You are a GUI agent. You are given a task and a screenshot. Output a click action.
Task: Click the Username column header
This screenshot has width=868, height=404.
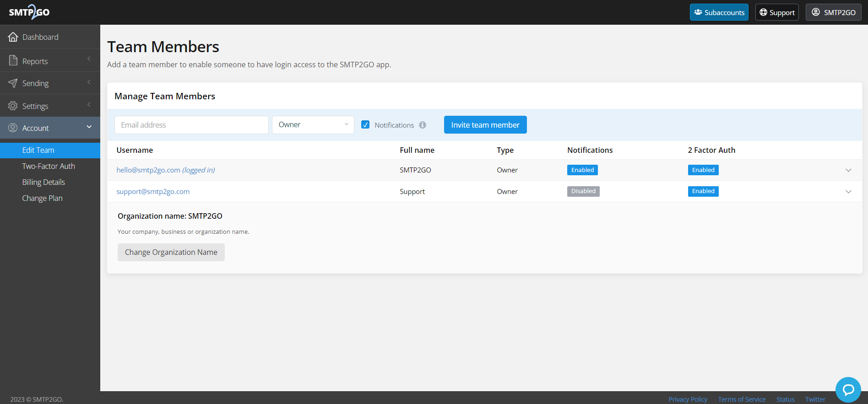tap(135, 150)
